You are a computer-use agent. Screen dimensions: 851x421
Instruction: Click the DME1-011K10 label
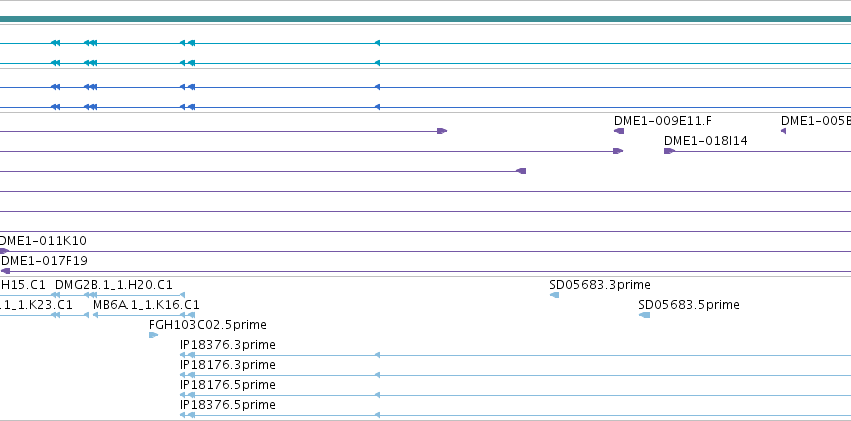(x=42, y=240)
